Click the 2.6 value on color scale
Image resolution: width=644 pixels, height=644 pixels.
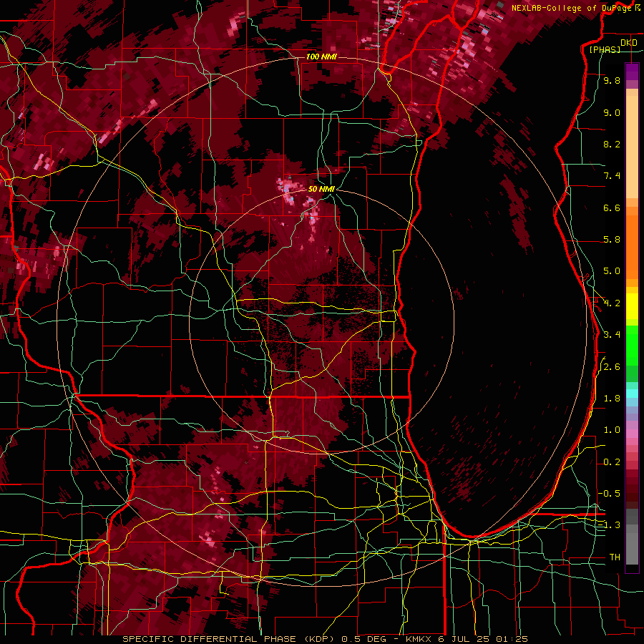[x=612, y=367]
